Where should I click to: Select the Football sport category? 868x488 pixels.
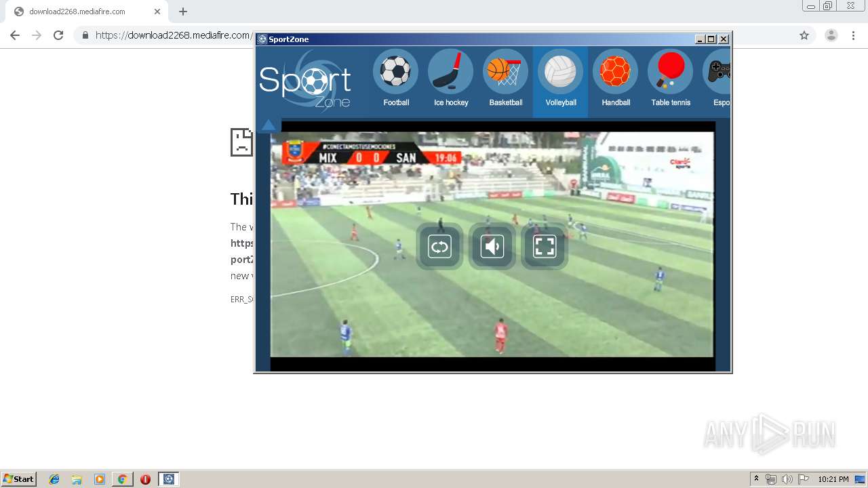(395, 79)
